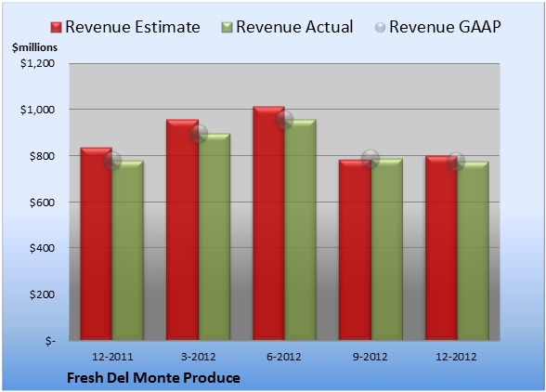546x392 pixels.
Task: Click the "3-2012" quarter label
Action: coord(199,357)
